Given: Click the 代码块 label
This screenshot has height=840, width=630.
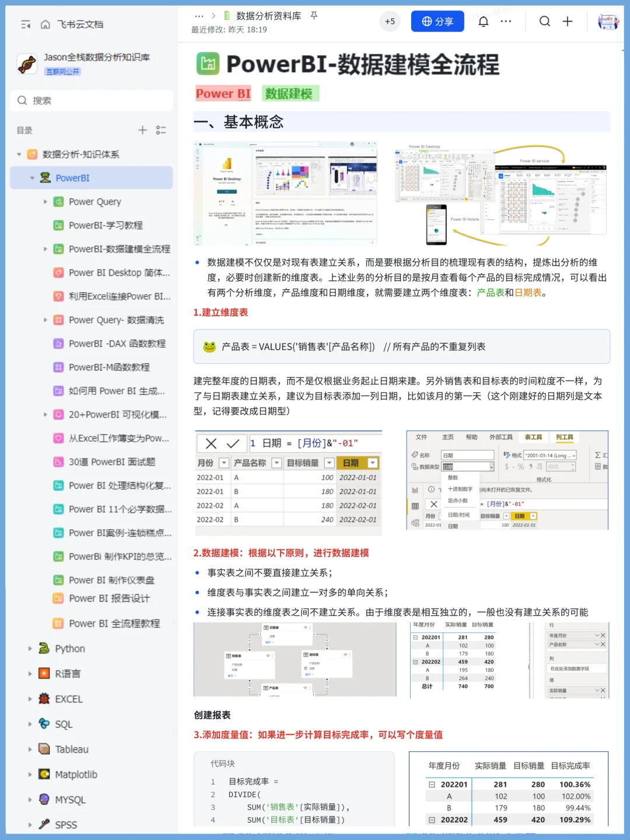Looking at the screenshot, I should 223,764.
